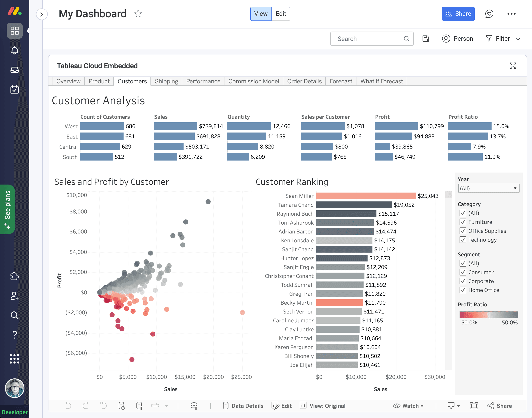Click the Developer label in the sidebar
This screenshot has width=532, height=418.
pos(14,412)
